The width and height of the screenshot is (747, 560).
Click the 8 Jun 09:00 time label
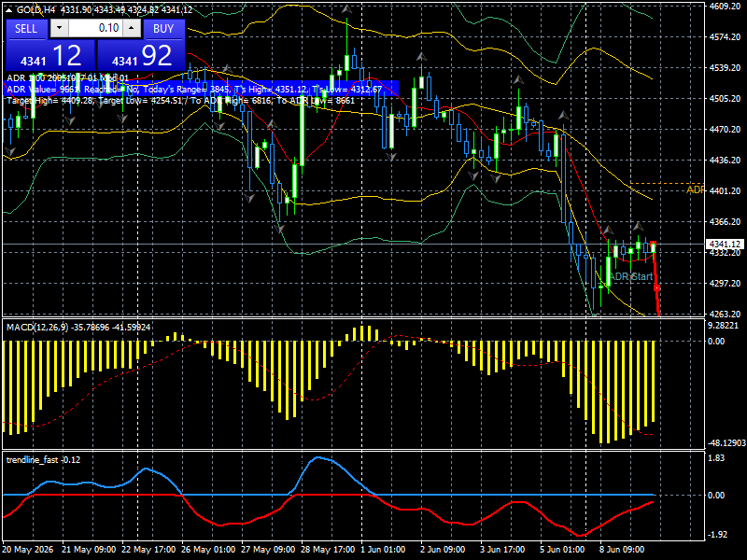coord(622,550)
